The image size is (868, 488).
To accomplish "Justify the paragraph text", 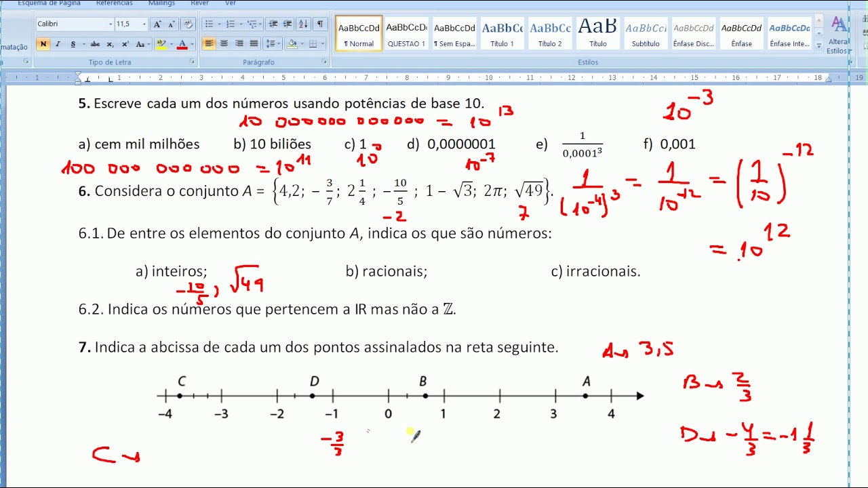I will (x=254, y=44).
